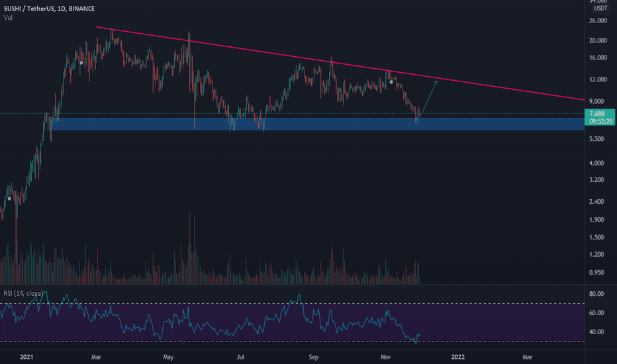The height and width of the screenshot is (364, 617).
Task: Click the 9.000 price axis label
Action: click(596, 101)
